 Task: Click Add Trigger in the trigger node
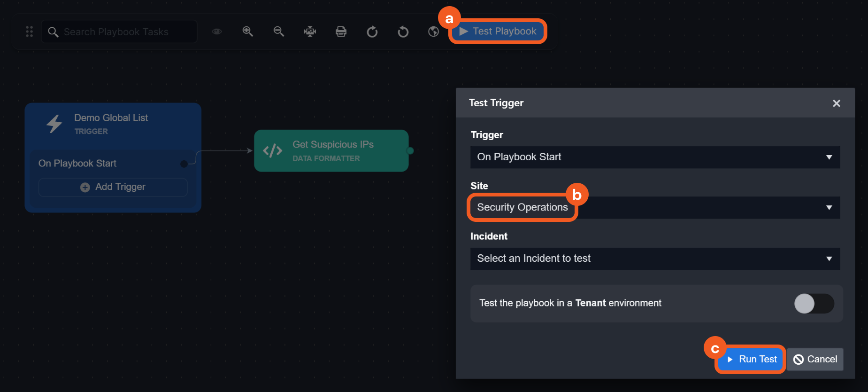pyautogui.click(x=113, y=187)
